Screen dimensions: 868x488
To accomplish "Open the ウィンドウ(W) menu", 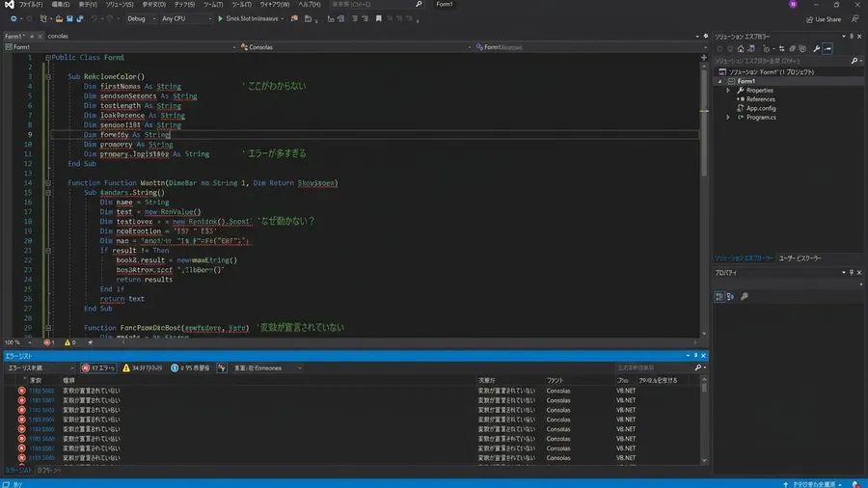I will click(275, 5).
